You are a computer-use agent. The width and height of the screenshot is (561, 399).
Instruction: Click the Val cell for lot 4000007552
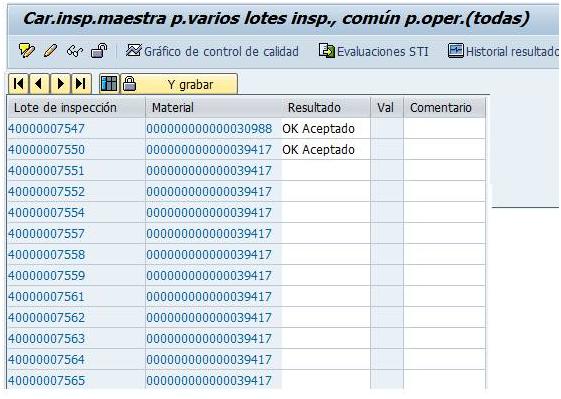387,191
